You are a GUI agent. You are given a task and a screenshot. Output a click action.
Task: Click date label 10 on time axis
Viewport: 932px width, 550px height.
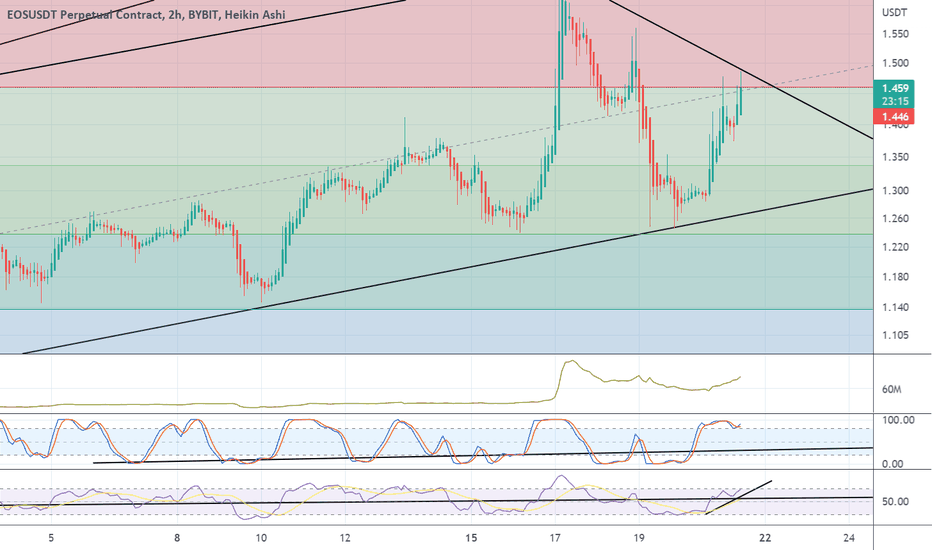coord(261,538)
